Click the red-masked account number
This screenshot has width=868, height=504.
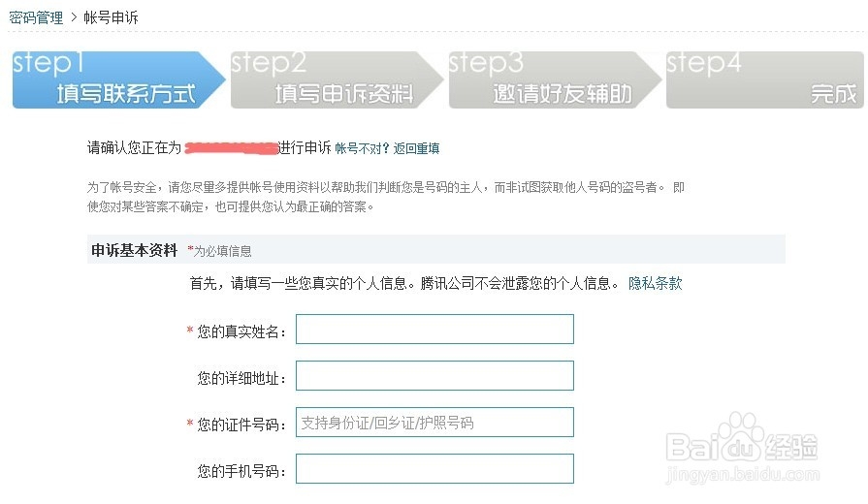pyautogui.click(x=232, y=148)
